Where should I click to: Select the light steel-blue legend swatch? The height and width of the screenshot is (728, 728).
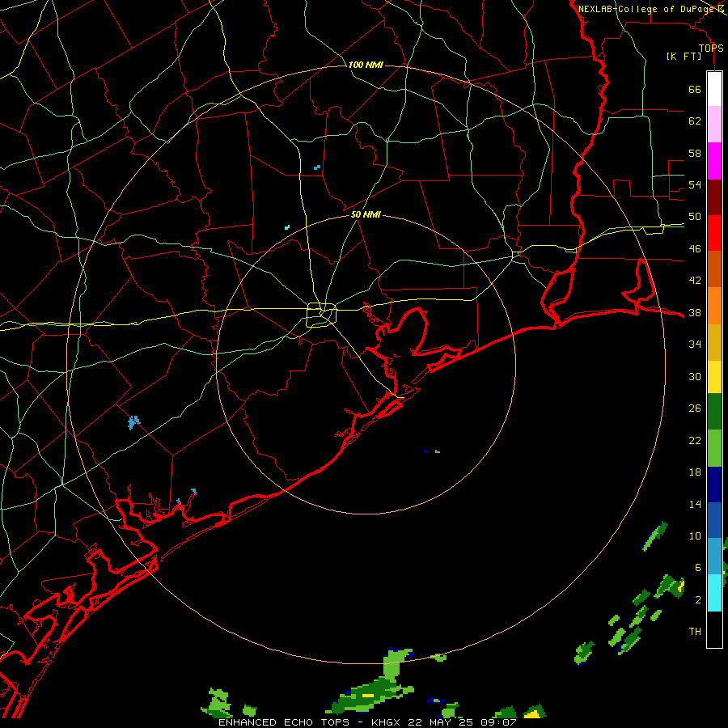point(714,556)
